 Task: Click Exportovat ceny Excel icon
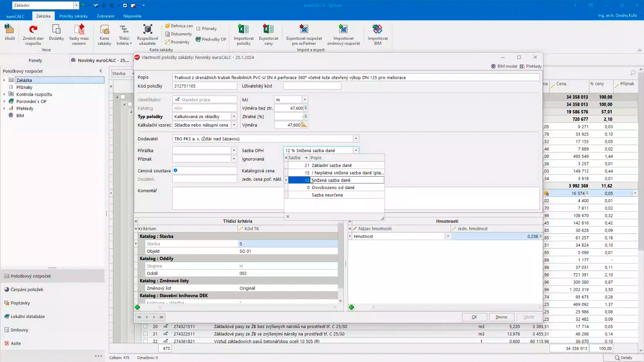269,35
